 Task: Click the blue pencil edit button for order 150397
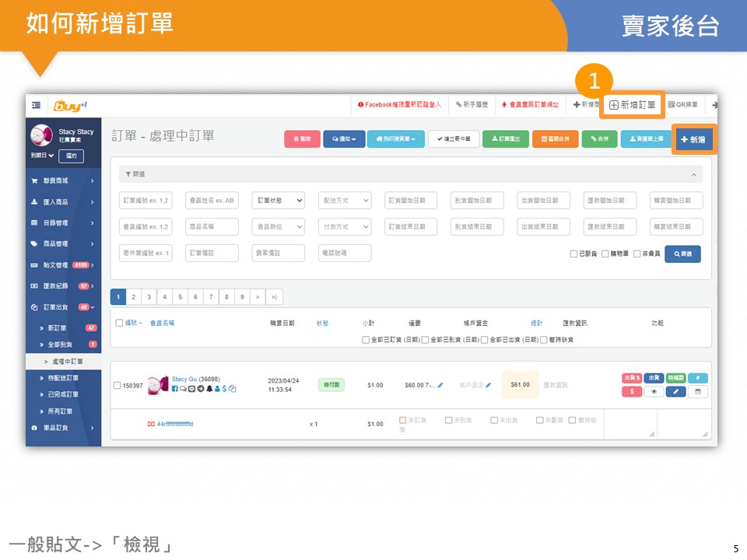point(675,391)
